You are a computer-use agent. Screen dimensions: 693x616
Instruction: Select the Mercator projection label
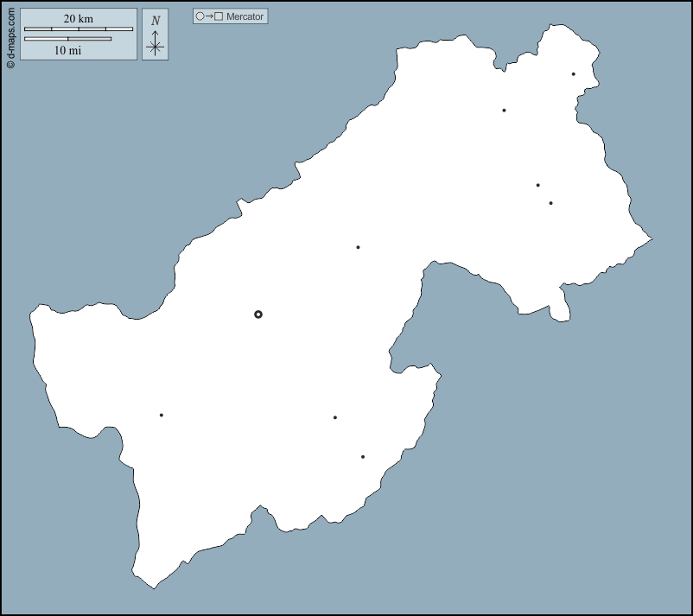pos(245,16)
